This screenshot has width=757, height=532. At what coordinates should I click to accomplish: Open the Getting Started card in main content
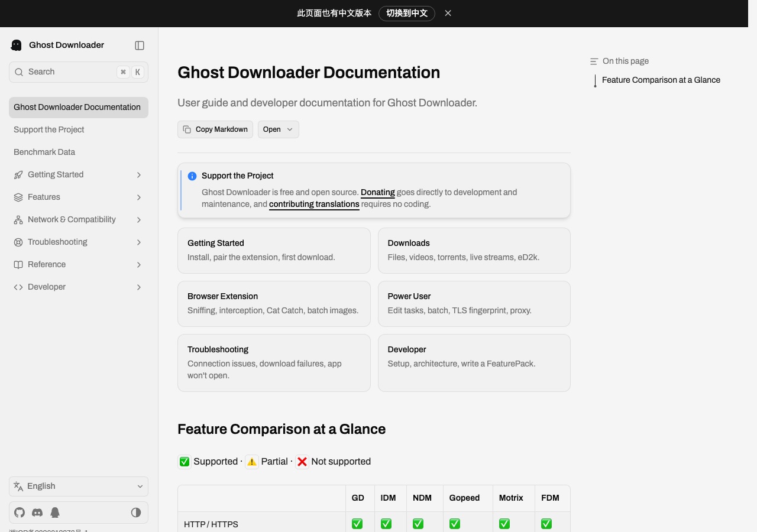click(x=274, y=251)
